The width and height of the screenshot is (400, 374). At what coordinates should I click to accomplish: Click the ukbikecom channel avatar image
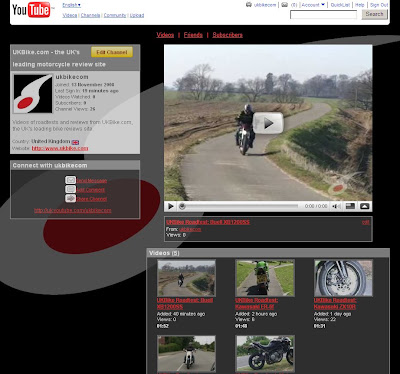pyautogui.click(x=33, y=94)
